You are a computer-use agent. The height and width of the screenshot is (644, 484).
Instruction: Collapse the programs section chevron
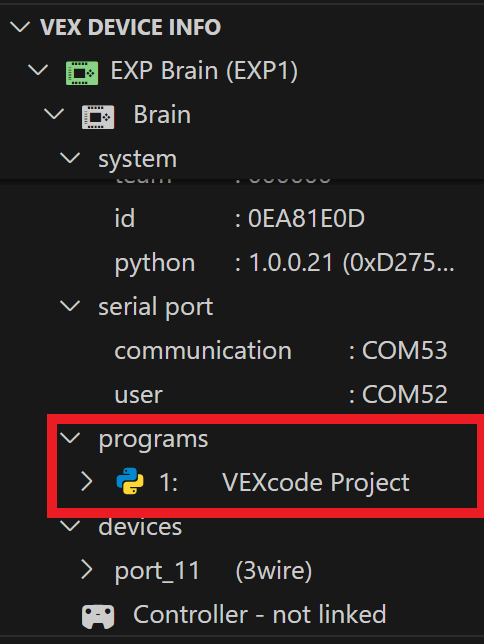70,437
